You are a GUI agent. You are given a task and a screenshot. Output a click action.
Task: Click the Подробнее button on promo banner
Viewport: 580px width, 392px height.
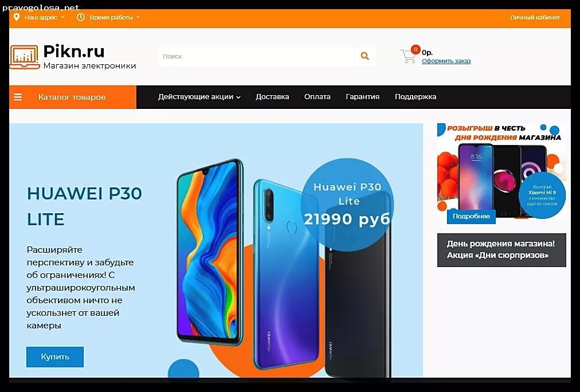coord(471,216)
